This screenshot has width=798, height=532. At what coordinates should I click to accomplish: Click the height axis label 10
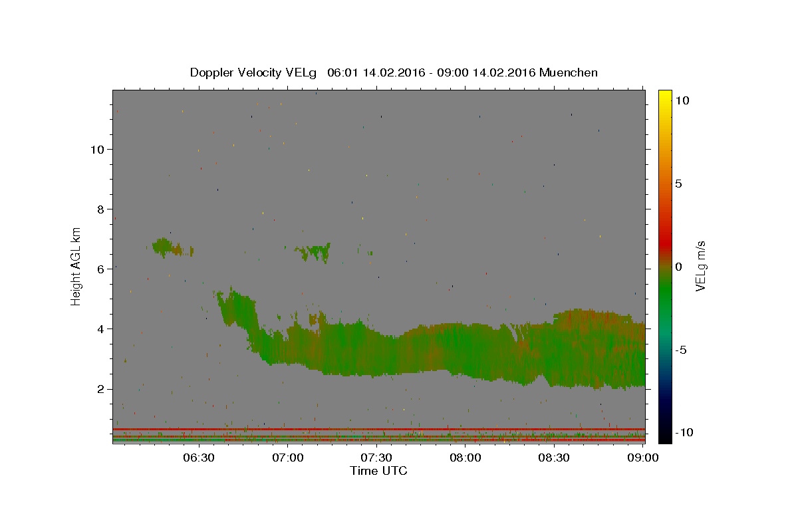pyautogui.click(x=96, y=149)
